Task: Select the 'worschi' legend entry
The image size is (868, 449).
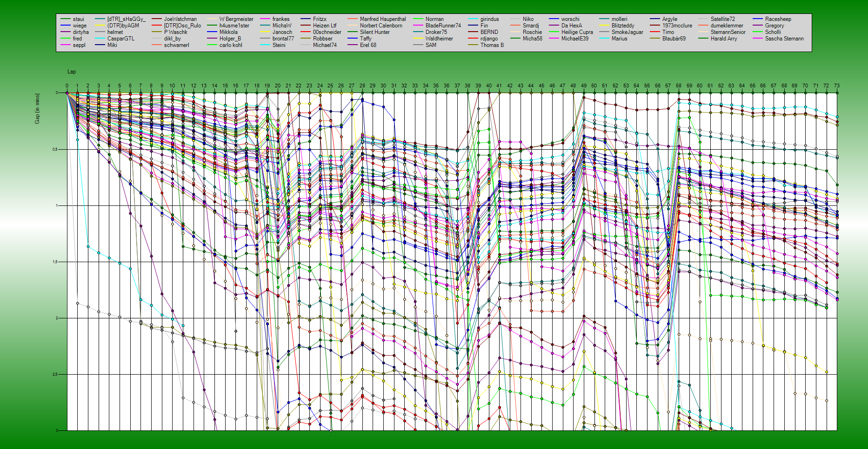Action: [564, 19]
